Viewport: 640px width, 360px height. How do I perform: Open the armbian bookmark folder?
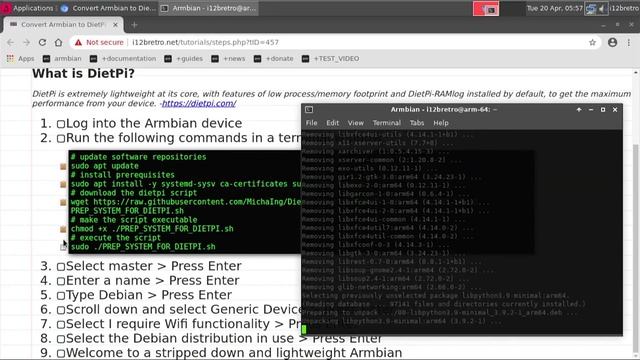point(62,59)
